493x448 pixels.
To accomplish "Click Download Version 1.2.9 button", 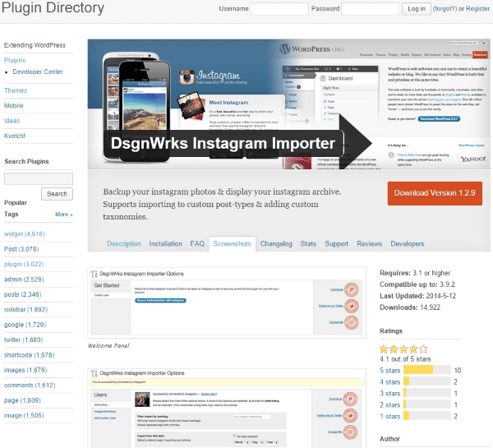I will tap(435, 193).
